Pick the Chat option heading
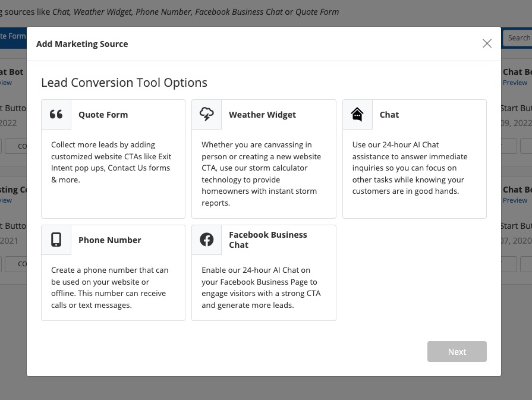 click(x=389, y=115)
